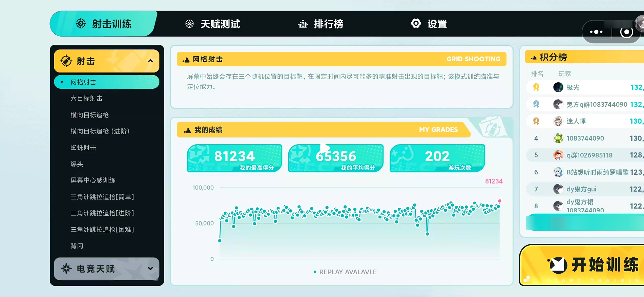
Task: Click the circular record icon top right
Action: coord(626,32)
